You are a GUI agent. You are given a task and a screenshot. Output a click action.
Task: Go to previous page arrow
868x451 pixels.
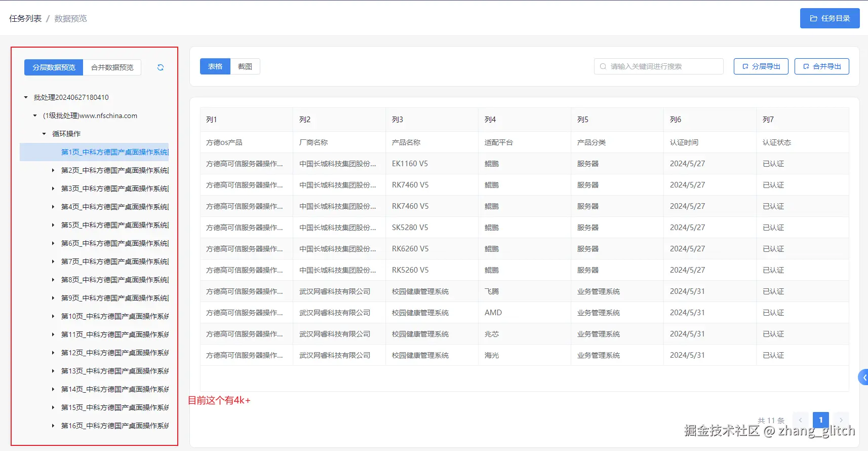tap(801, 420)
